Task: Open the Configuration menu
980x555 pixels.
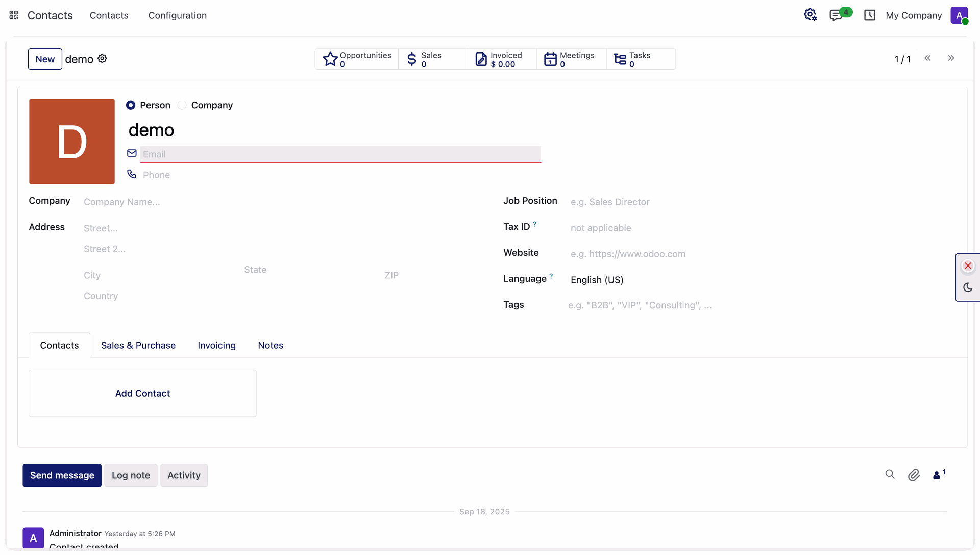Action: (178, 15)
